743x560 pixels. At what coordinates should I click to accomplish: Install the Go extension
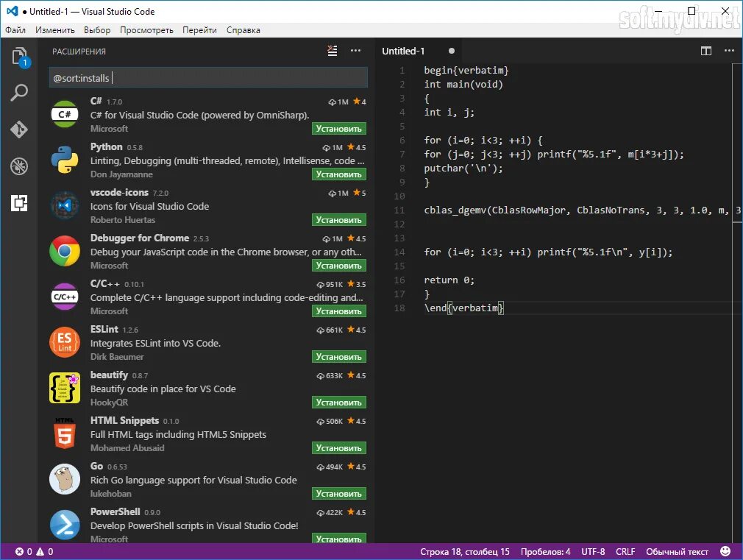tap(339, 493)
